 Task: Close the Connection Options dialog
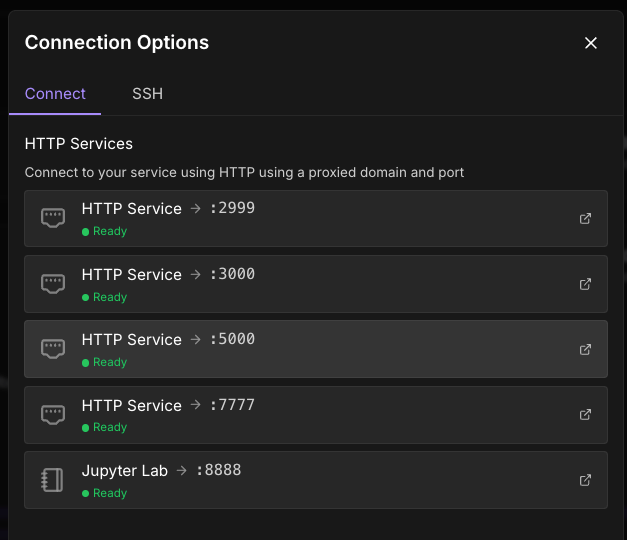(590, 43)
